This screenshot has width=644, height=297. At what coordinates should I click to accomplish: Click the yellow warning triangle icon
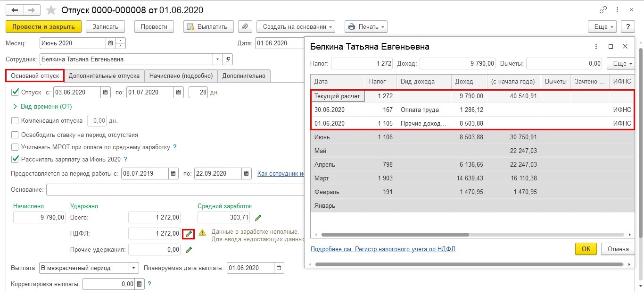coord(202,233)
